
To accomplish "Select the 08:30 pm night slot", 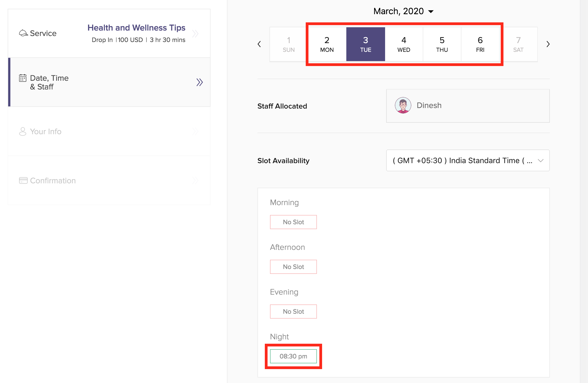I will coord(293,356).
